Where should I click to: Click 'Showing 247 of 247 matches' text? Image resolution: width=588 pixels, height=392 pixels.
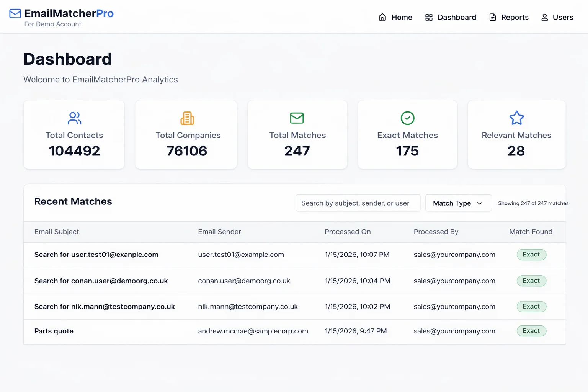(533, 203)
